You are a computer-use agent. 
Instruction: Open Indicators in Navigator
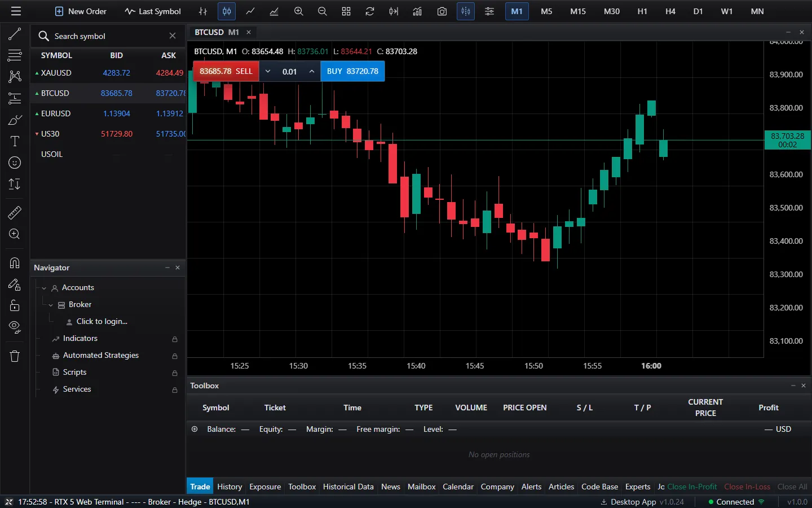80,338
